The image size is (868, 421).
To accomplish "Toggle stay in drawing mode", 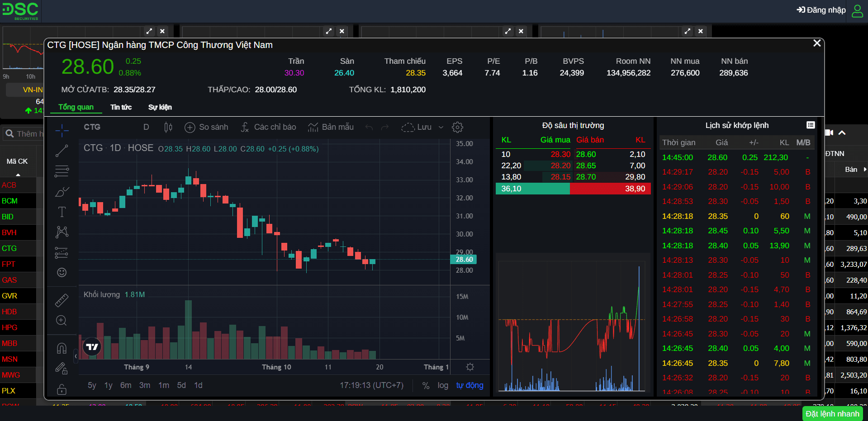I will click(x=62, y=369).
